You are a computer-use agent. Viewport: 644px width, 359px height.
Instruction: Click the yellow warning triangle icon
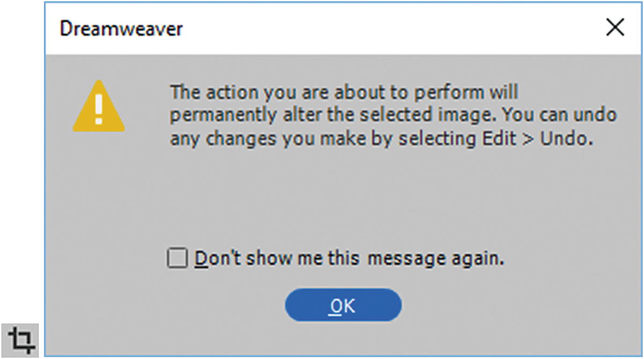99,107
